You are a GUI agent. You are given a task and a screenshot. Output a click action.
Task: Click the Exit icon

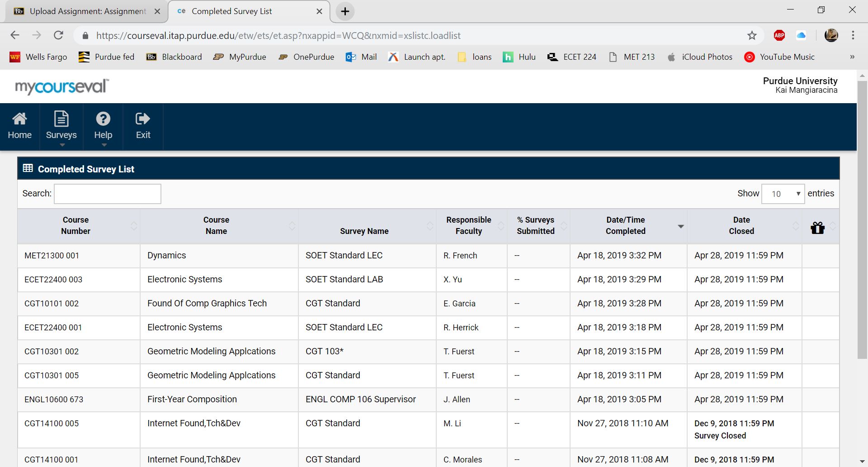143,126
